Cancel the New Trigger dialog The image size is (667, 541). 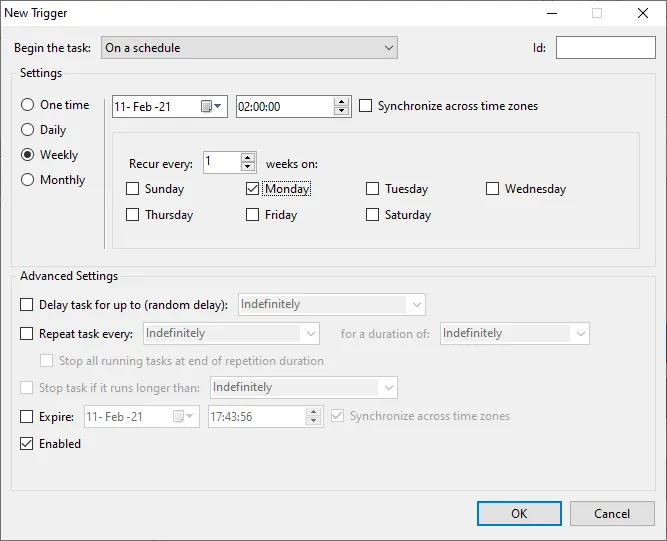[612, 513]
